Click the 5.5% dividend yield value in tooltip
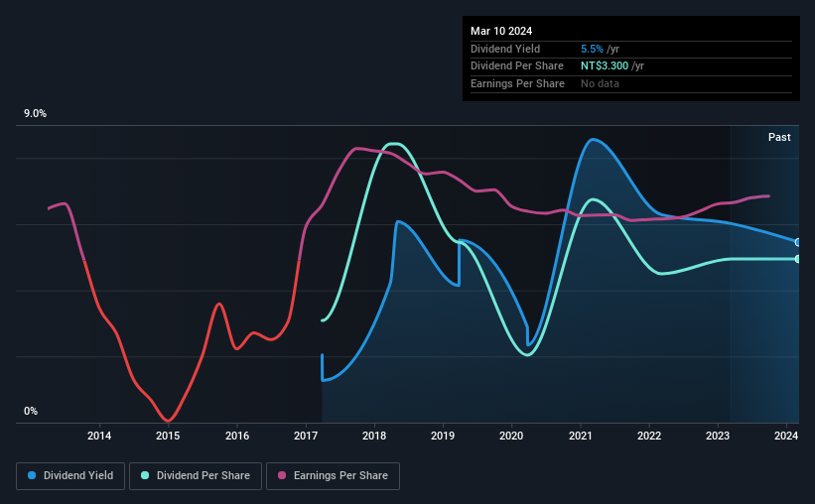This screenshot has height=504, width=815. 592,49
